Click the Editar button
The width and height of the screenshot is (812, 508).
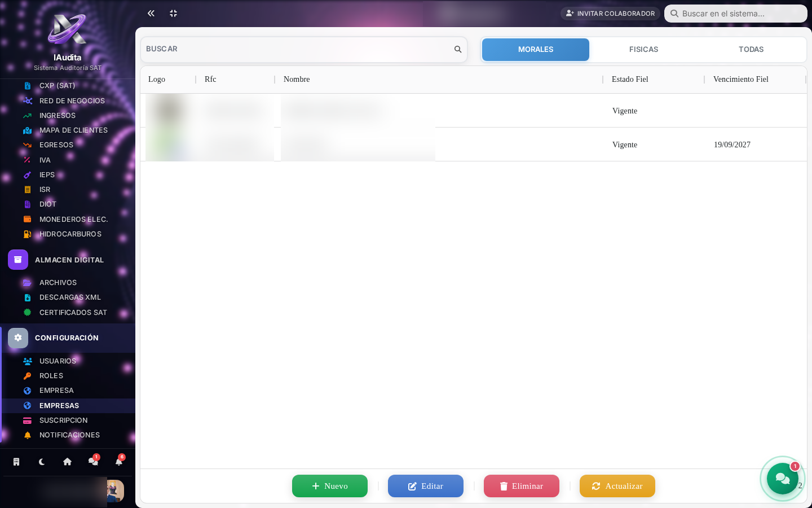pos(426,486)
